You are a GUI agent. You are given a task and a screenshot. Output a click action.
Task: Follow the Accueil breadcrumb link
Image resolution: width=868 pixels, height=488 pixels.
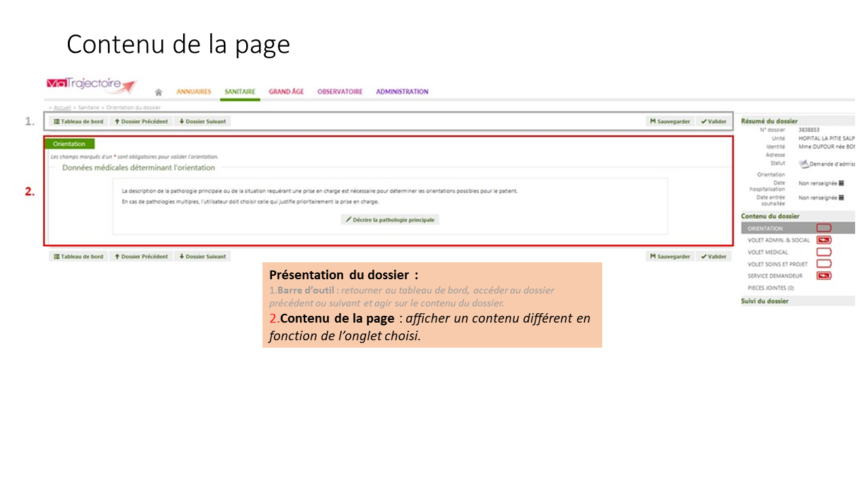pyautogui.click(x=62, y=108)
